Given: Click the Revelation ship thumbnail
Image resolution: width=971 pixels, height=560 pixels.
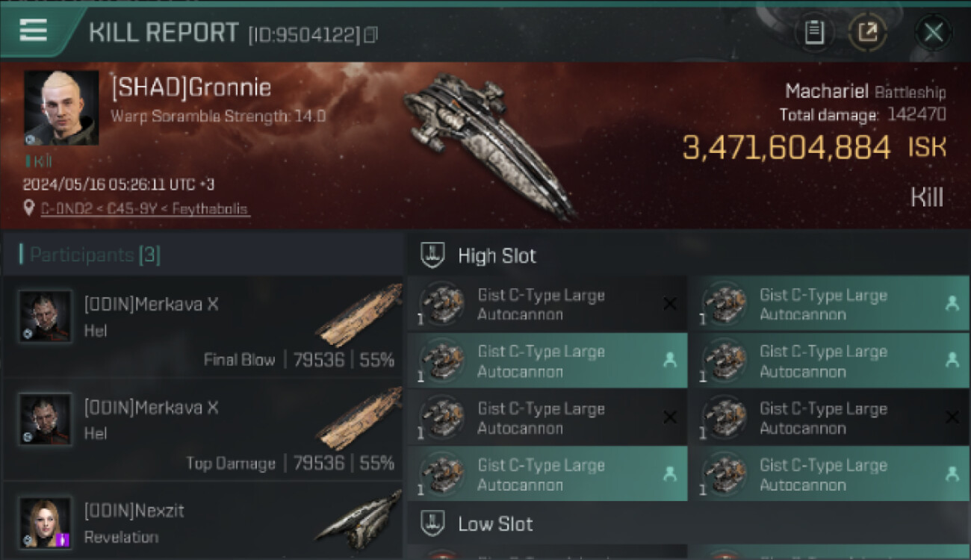Looking at the screenshot, I should coord(357,517).
